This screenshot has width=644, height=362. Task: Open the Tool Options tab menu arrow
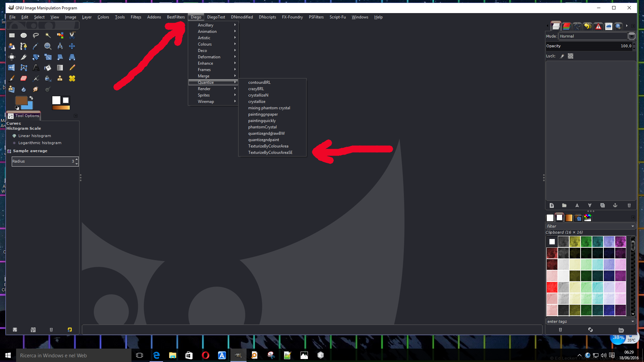point(75,116)
